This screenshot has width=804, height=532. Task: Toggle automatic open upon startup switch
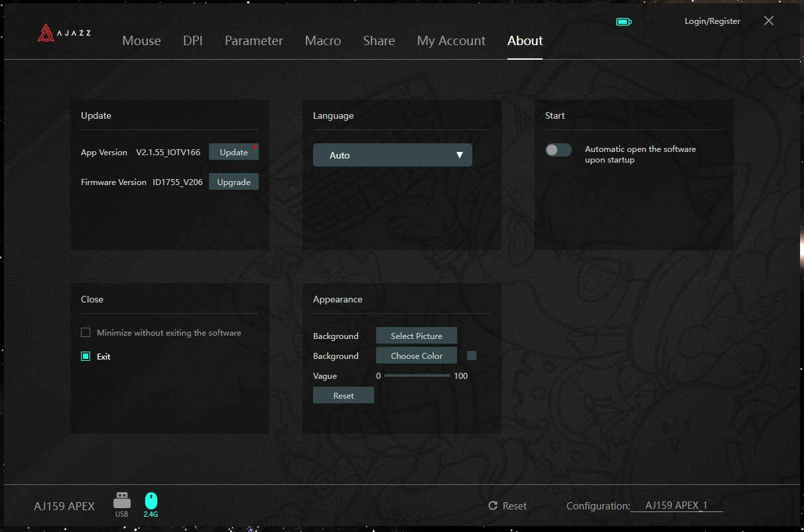(558, 150)
